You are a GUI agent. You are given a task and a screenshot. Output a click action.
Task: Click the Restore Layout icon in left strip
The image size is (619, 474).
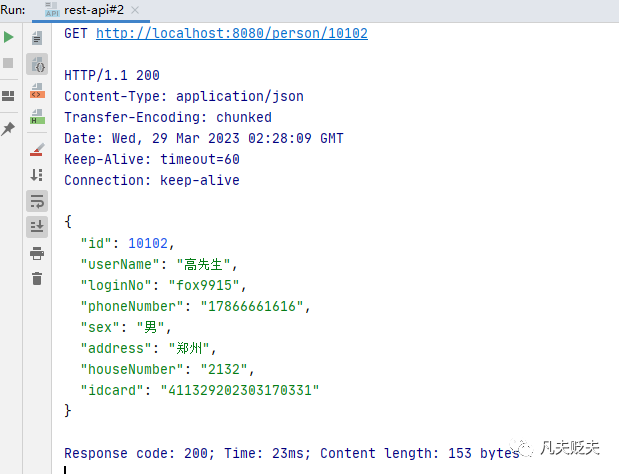8,96
